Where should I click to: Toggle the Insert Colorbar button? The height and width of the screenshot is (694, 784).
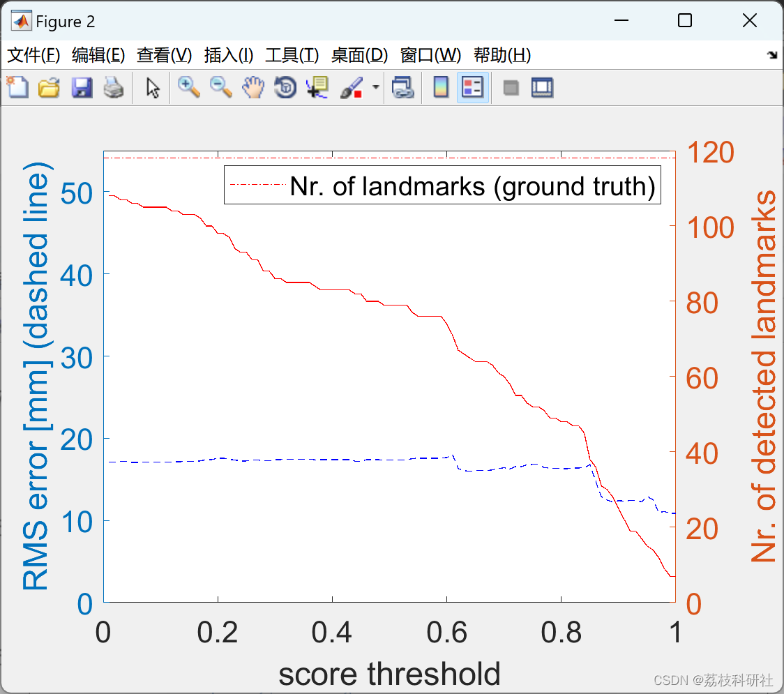[441, 88]
